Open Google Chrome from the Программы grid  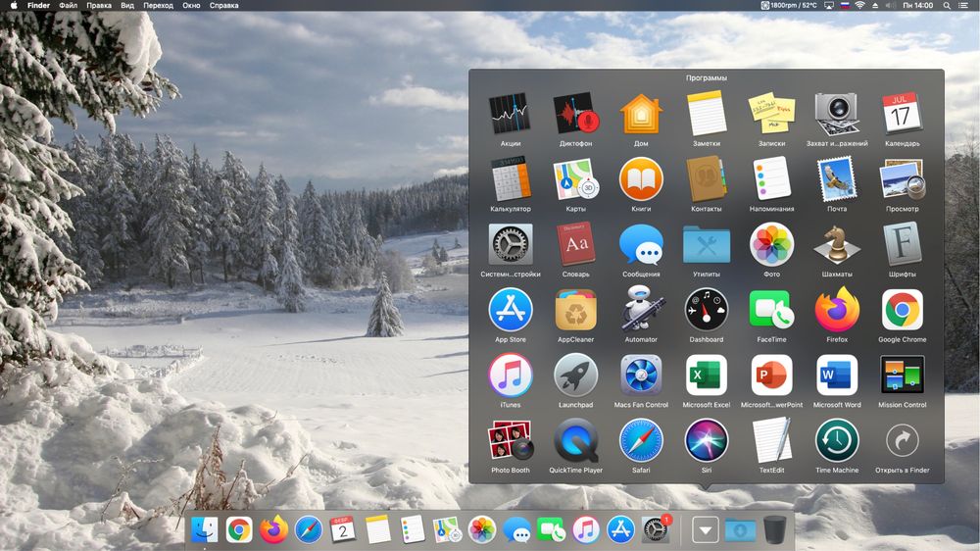(902, 310)
